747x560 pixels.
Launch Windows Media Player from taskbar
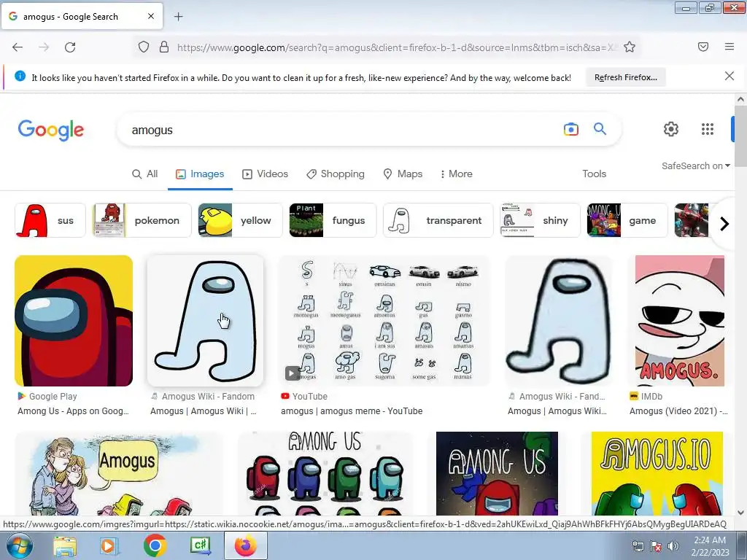108,545
